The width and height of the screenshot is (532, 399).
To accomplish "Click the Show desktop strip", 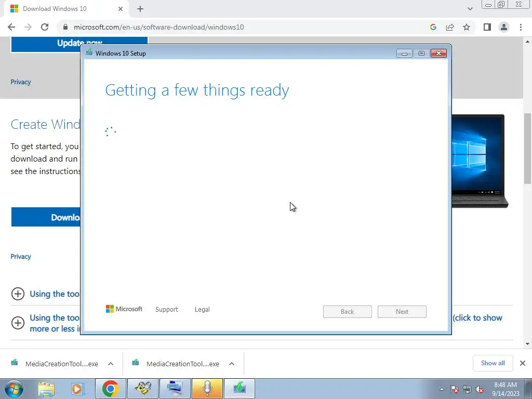I will pos(529,389).
